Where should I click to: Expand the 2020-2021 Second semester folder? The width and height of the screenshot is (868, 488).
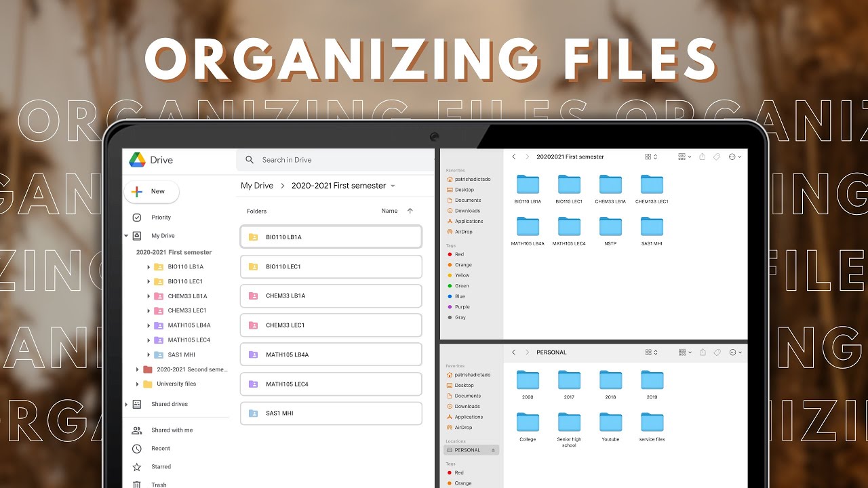[x=138, y=369]
